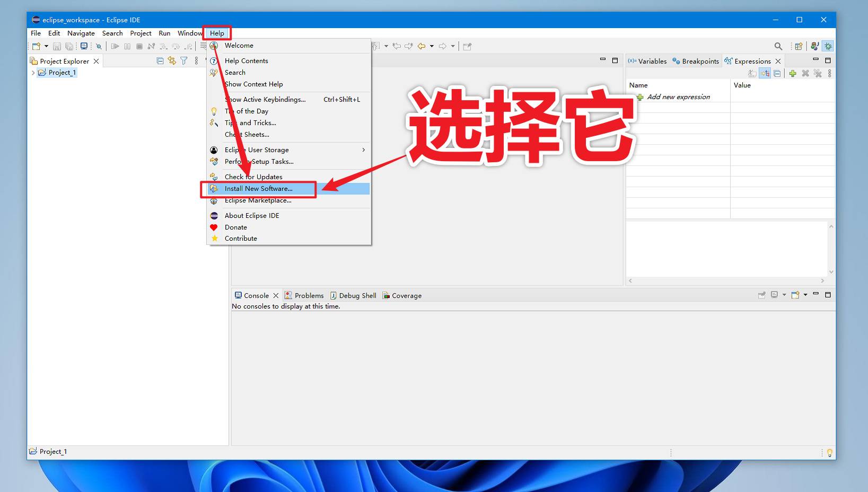
Task: Switch to the Problems tab
Action: 304,295
